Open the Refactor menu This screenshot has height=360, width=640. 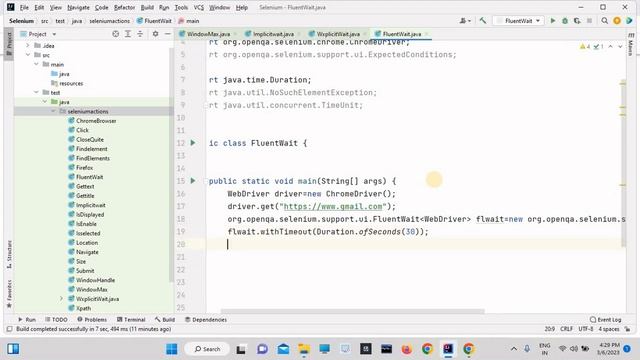click(124, 7)
